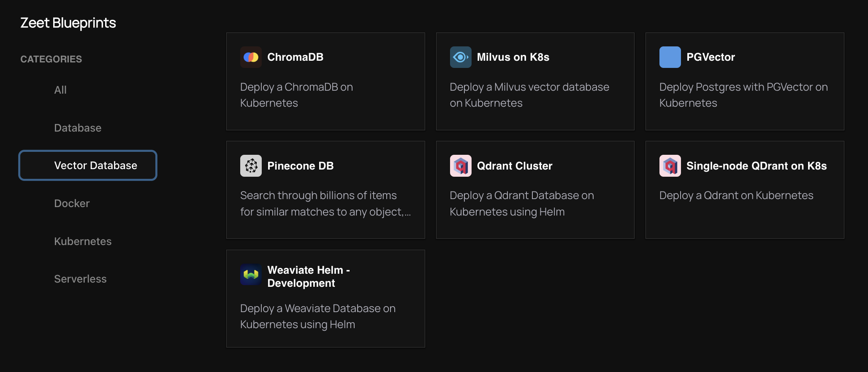Open the Milvus on K8s title

pyautogui.click(x=513, y=57)
